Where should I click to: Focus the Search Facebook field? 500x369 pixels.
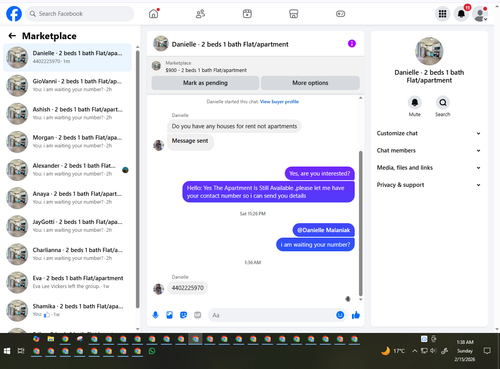(80, 14)
